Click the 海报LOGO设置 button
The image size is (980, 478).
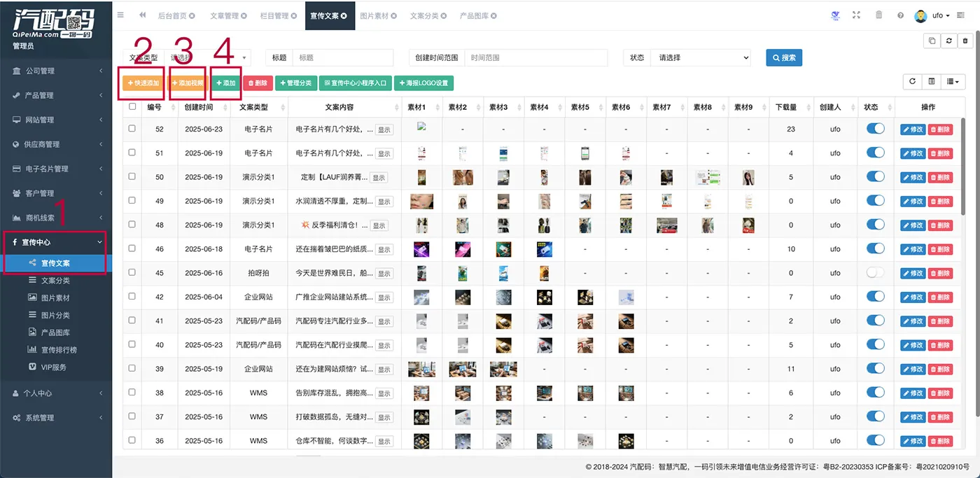(423, 83)
